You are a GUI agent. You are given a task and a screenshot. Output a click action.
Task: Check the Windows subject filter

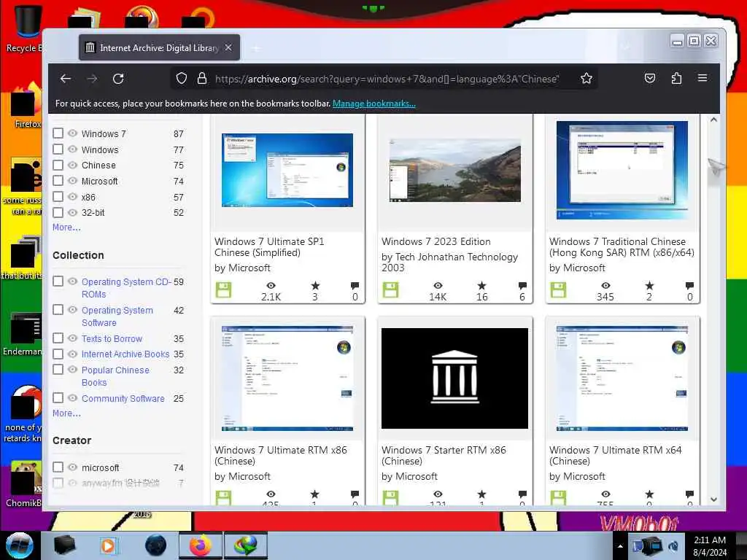coord(58,149)
